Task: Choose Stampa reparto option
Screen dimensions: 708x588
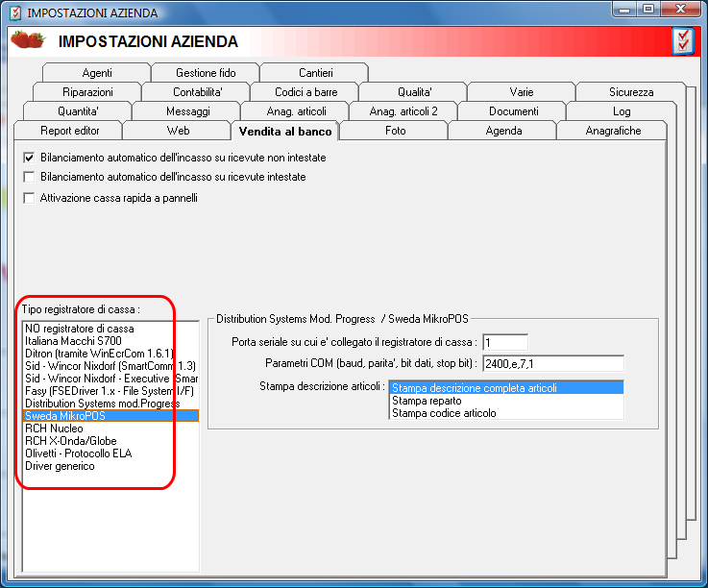Action: pos(506,401)
